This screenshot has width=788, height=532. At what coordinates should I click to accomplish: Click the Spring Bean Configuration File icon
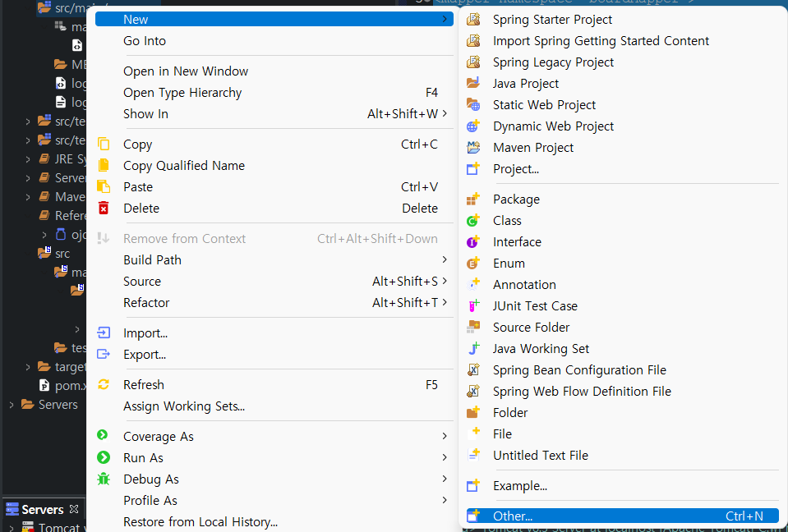coord(473,370)
